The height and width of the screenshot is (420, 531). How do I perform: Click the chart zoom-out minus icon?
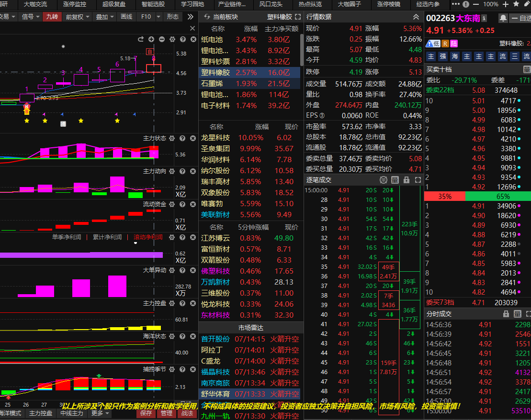(162, 39)
